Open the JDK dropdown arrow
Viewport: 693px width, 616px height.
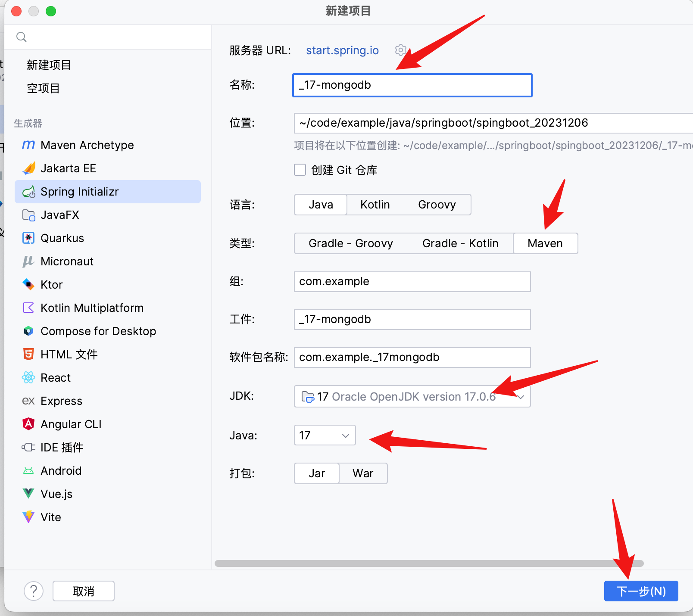[521, 397]
